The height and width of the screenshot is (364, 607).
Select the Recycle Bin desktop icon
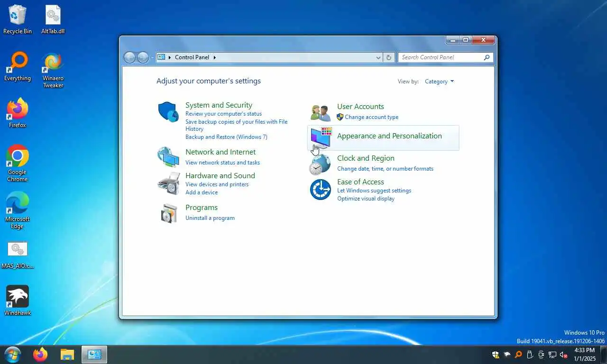18,19
